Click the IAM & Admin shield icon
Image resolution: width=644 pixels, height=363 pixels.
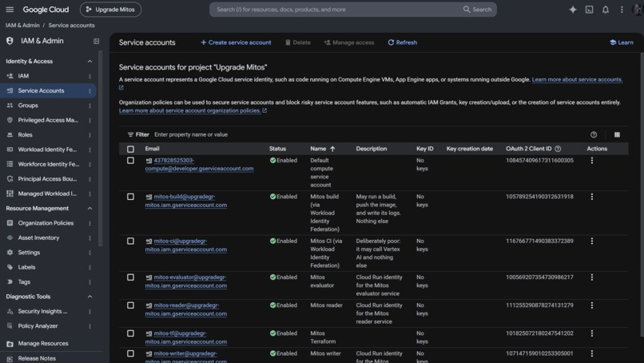tap(10, 41)
